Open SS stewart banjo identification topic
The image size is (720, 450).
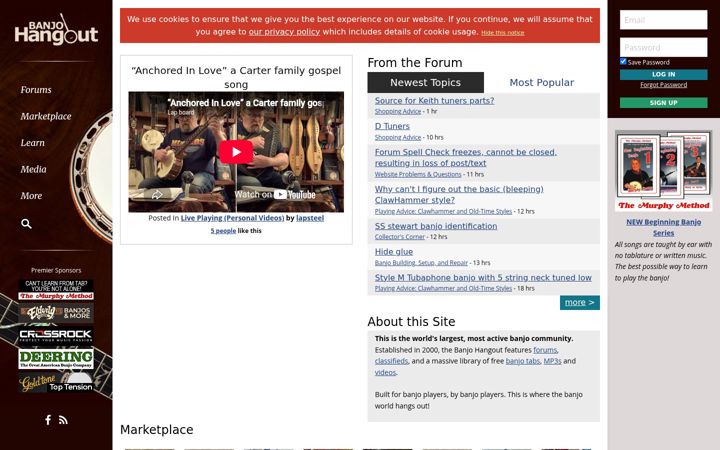pos(436,226)
